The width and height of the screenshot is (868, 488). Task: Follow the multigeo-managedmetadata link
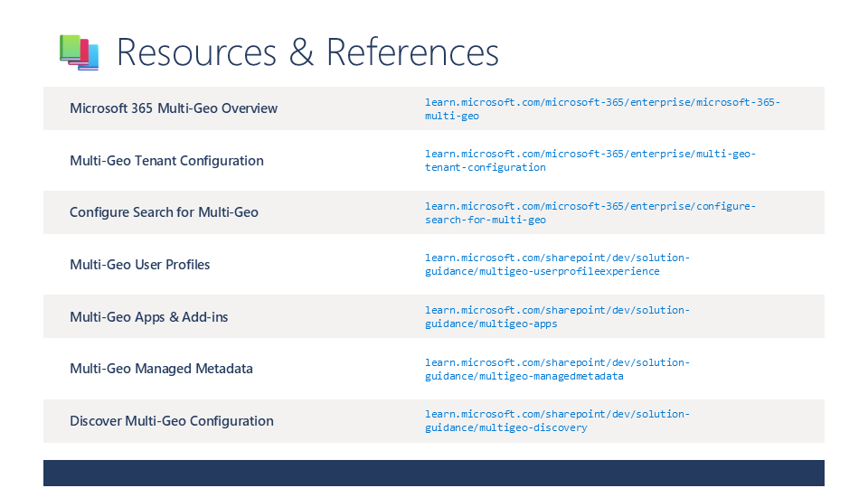click(557, 369)
